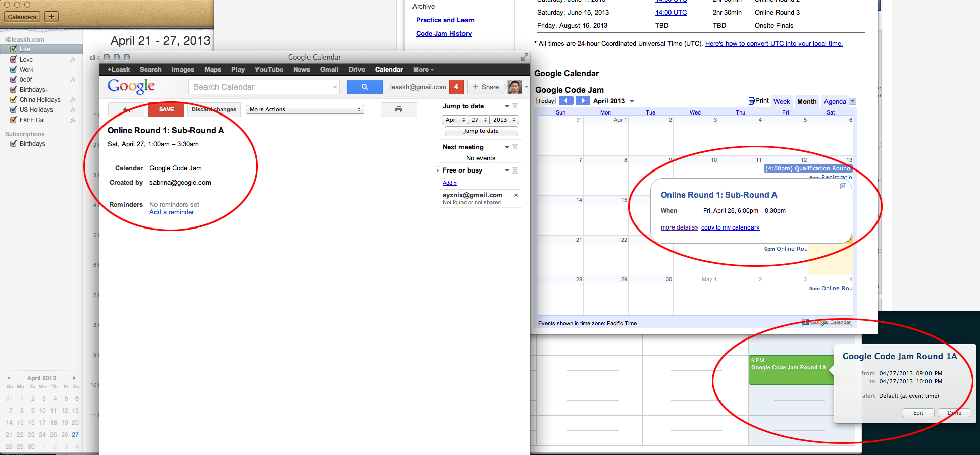980x455 pixels.
Task: Open the More menu in Google bar
Action: pos(423,70)
